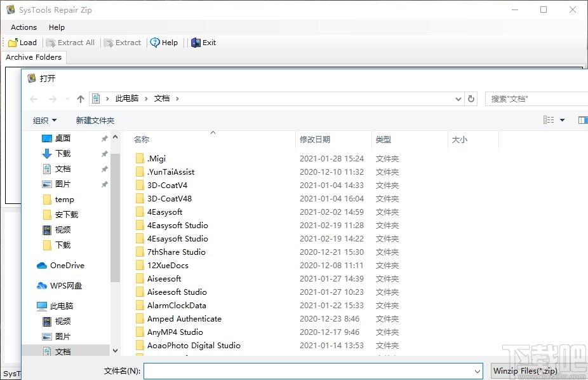The width and height of the screenshot is (588, 380).
Task: Select 下载 pinned quick access item
Action: pyautogui.click(x=63, y=153)
